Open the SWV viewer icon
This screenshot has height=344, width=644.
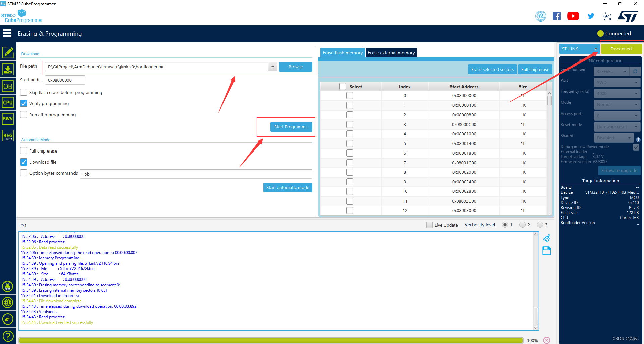[8, 119]
